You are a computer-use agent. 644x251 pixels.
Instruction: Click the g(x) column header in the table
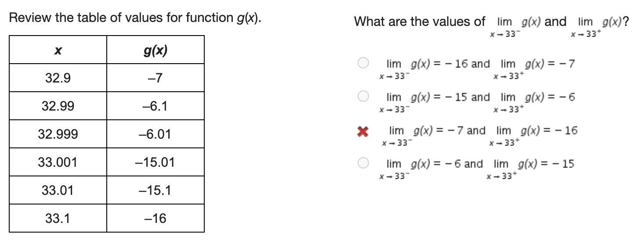(x=156, y=50)
